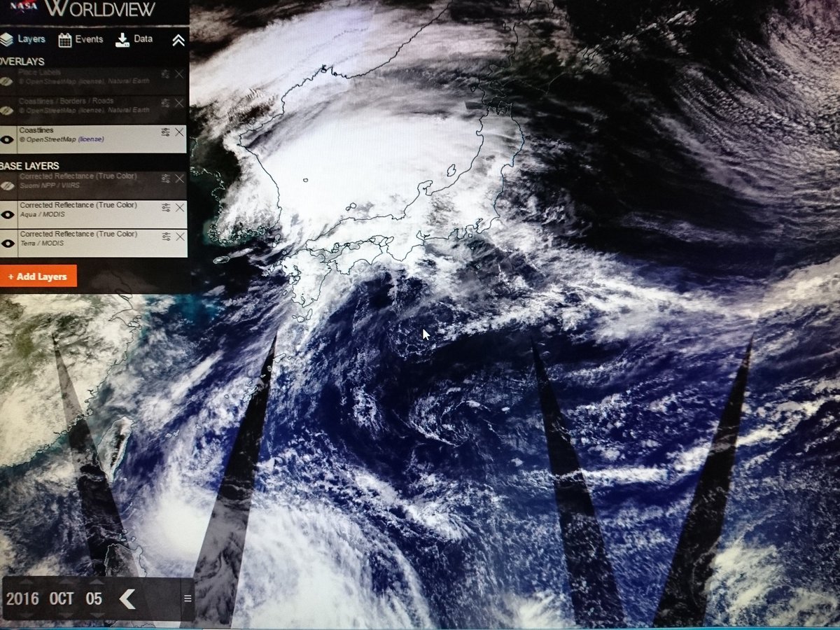This screenshot has height=630, width=840.
Task: Select the day field 05
Action: pyautogui.click(x=94, y=598)
